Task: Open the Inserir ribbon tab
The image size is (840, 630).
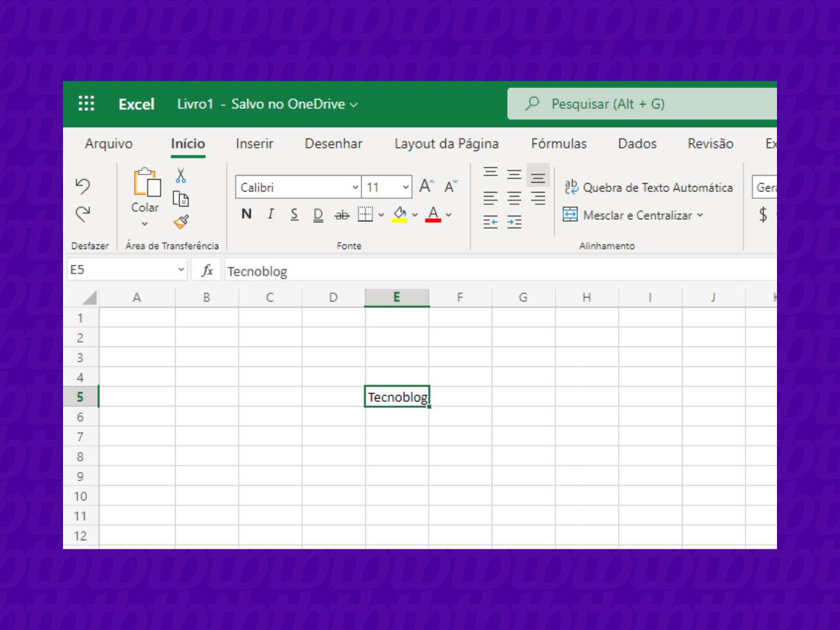Action: 254,143
